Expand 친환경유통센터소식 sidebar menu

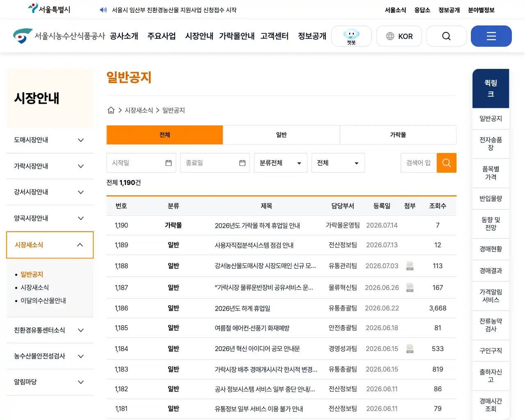click(x=50, y=330)
